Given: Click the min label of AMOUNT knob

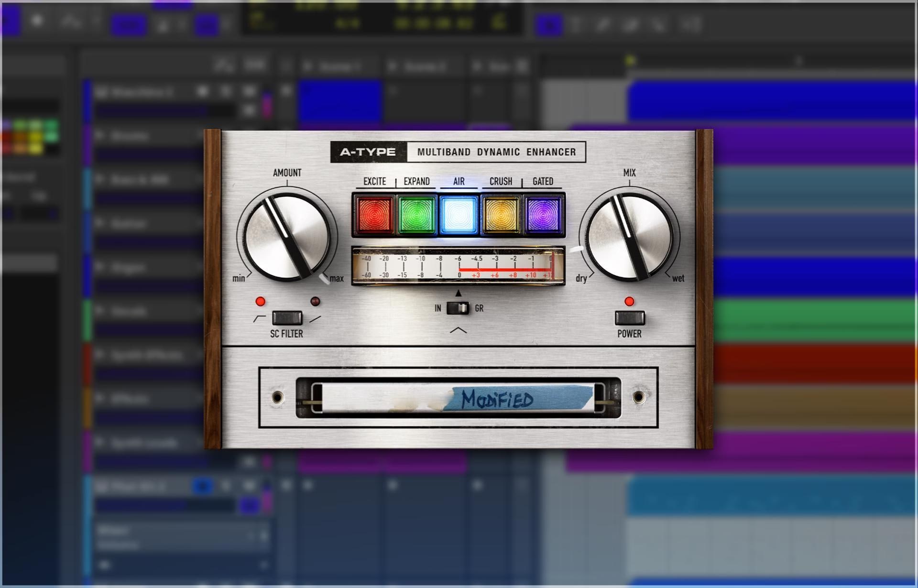Looking at the screenshot, I should coord(239,278).
